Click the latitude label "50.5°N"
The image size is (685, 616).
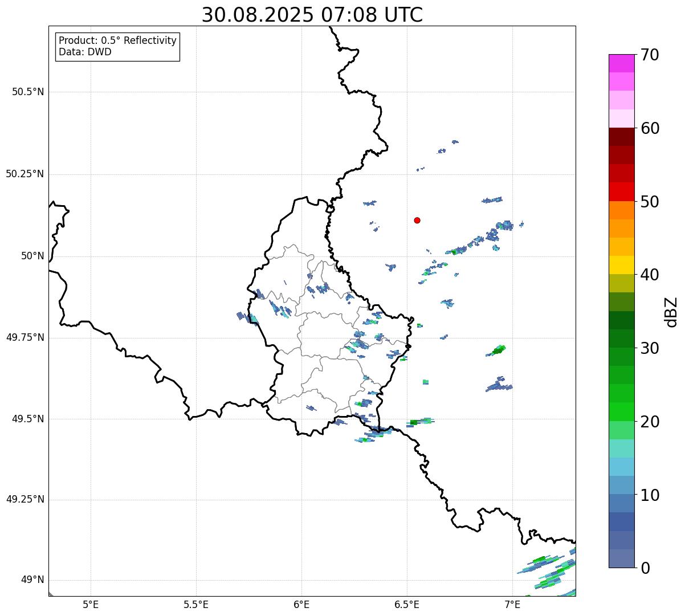click(x=28, y=92)
